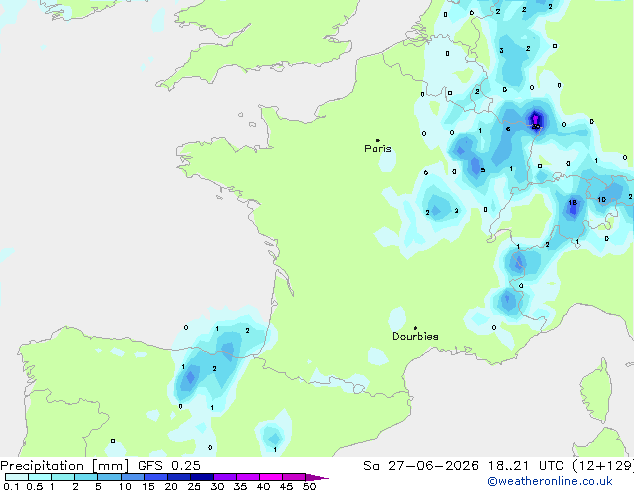Viewport: 634px width, 490px height.
Task: Pick the 5–10 mm legend color swatch
Action: [x=109, y=477]
